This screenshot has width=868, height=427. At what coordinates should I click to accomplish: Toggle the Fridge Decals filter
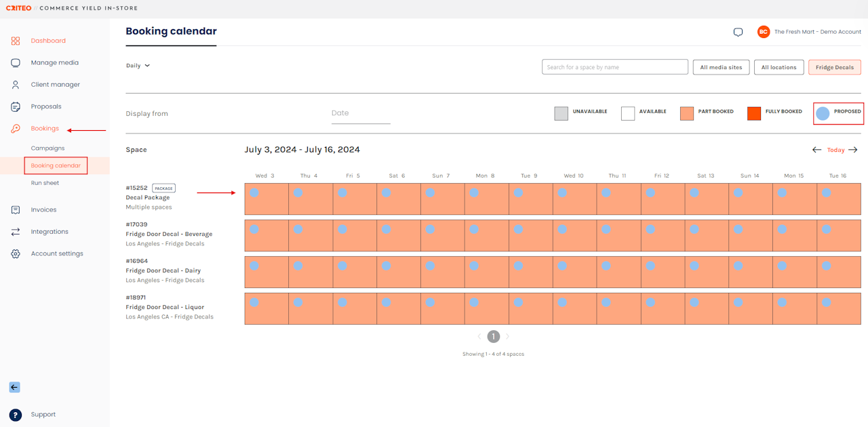point(835,67)
